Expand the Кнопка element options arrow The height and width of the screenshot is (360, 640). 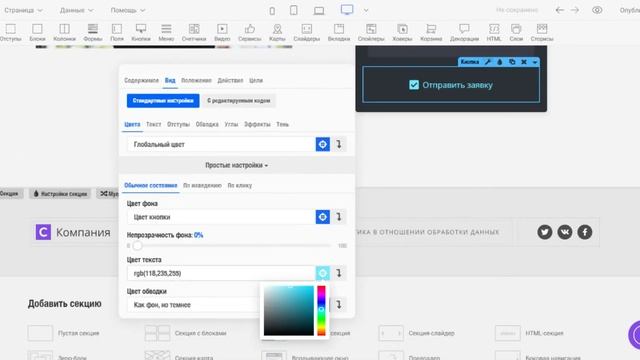click(x=535, y=62)
